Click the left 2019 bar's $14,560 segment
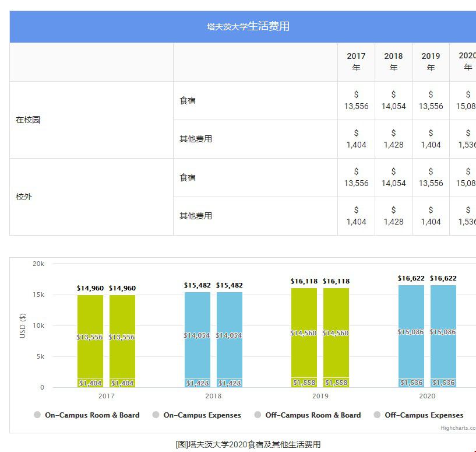The image size is (476, 452). (304, 333)
